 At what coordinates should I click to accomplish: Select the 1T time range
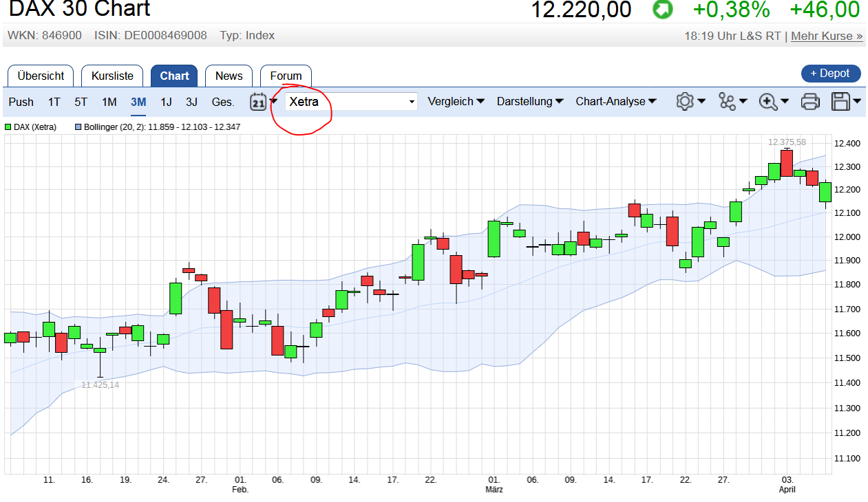coord(54,102)
